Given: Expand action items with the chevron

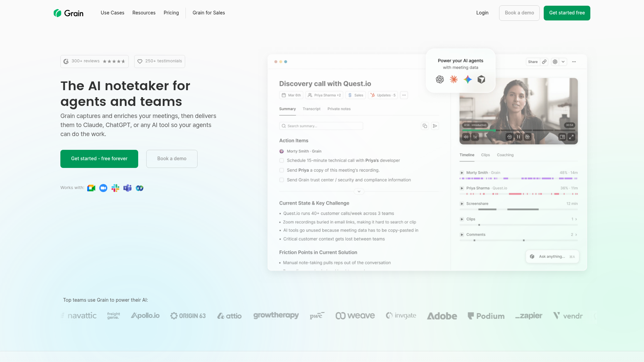Looking at the screenshot, I should click(x=359, y=191).
